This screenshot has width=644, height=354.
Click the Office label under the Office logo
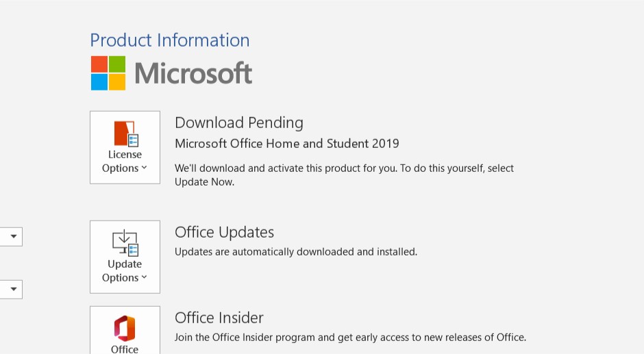pyautogui.click(x=125, y=349)
